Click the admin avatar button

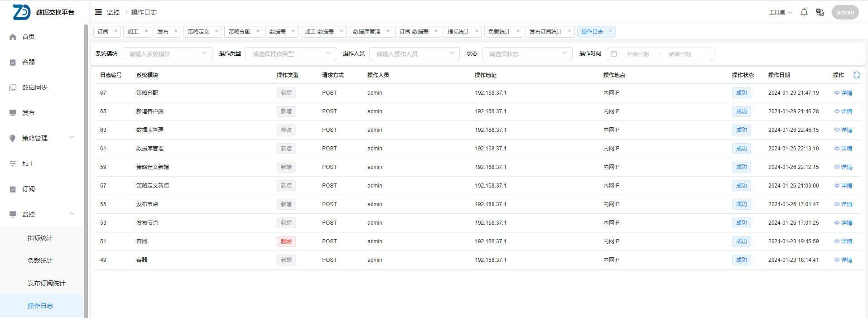845,12
